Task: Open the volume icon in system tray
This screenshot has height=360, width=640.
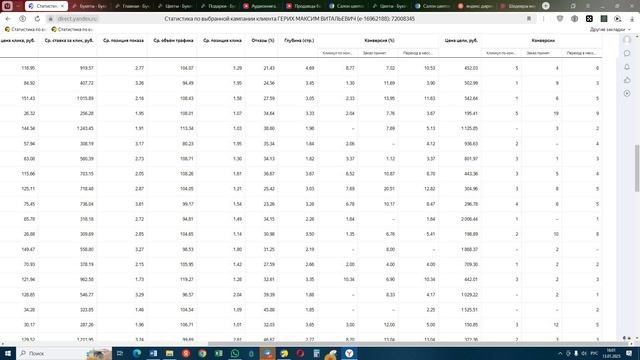Action: click(x=584, y=353)
